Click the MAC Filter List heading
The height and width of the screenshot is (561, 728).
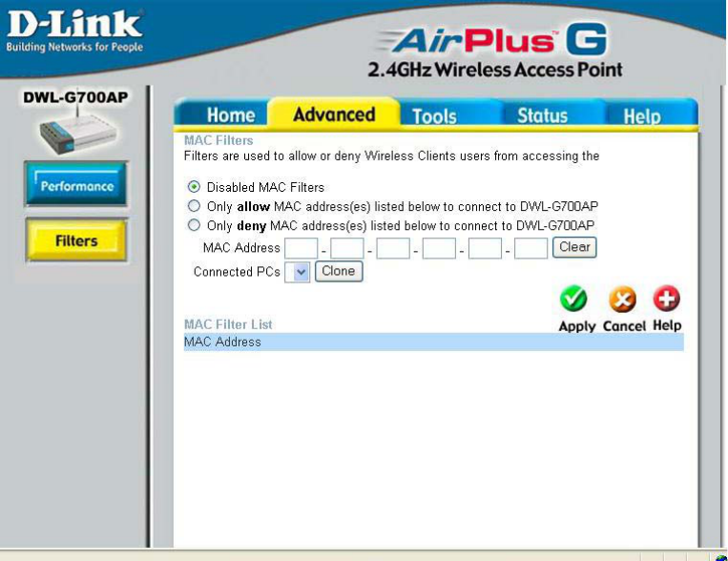[x=228, y=324]
